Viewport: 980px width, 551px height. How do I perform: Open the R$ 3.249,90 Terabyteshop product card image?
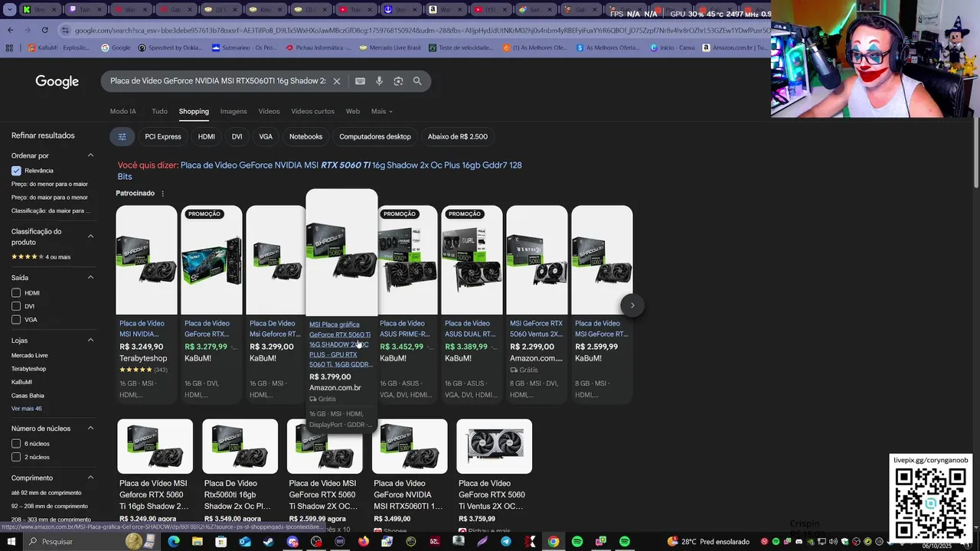tap(146, 260)
